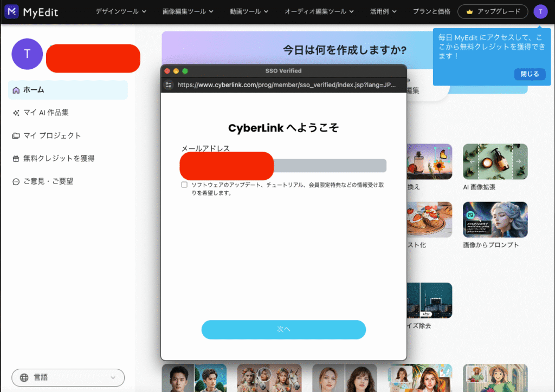The image size is (555, 392).
Task: Click the 画像からプロンプト label
Action: coord(491,245)
